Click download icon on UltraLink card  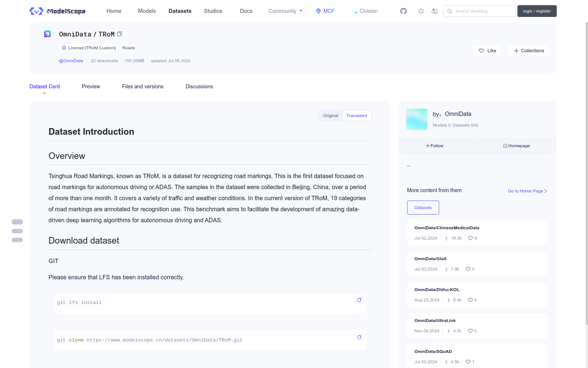[449, 331]
